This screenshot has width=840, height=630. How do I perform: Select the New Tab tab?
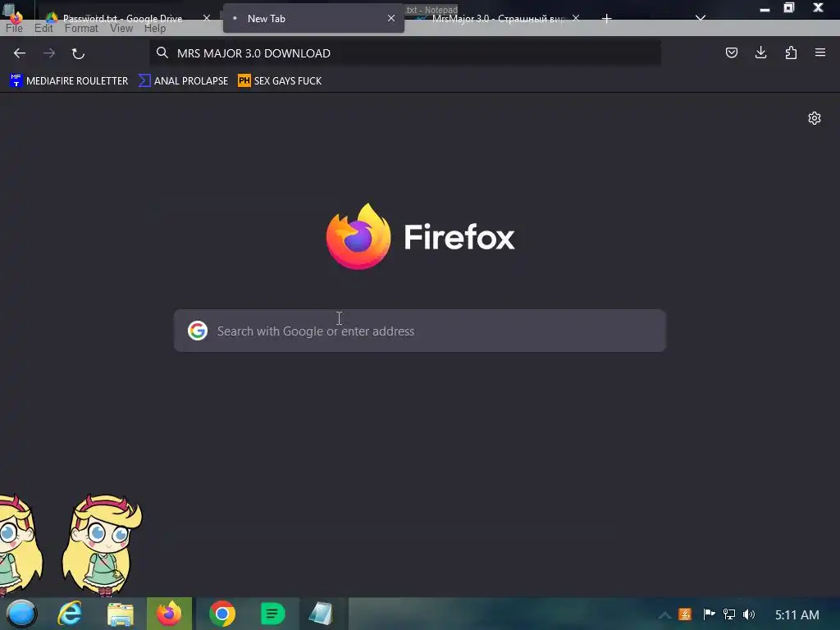pyautogui.click(x=313, y=18)
